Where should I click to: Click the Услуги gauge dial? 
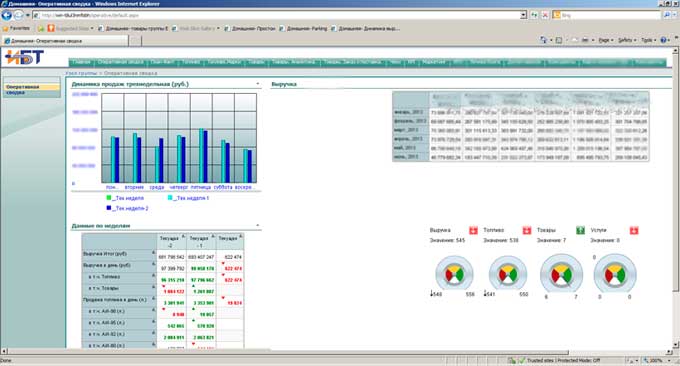[615, 274]
